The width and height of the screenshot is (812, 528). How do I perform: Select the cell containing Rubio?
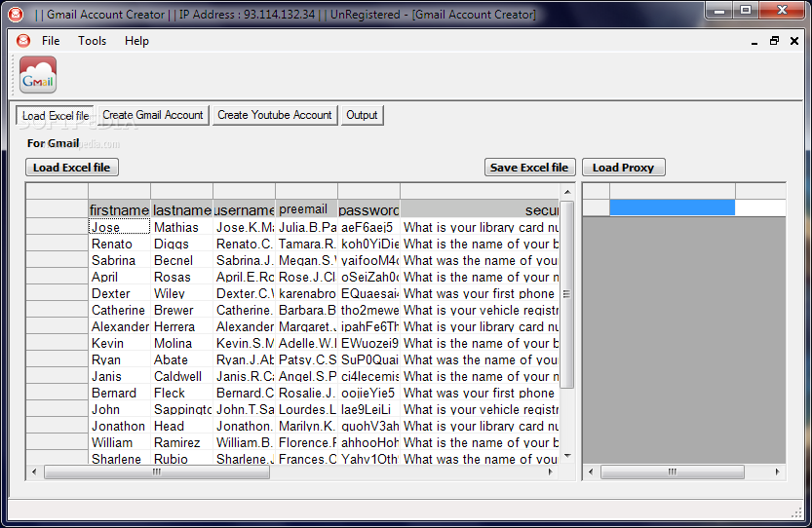coord(181,458)
